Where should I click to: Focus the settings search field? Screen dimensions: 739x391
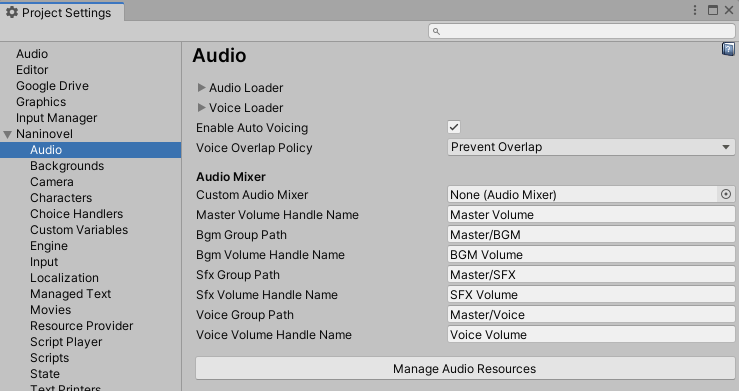(x=582, y=32)
